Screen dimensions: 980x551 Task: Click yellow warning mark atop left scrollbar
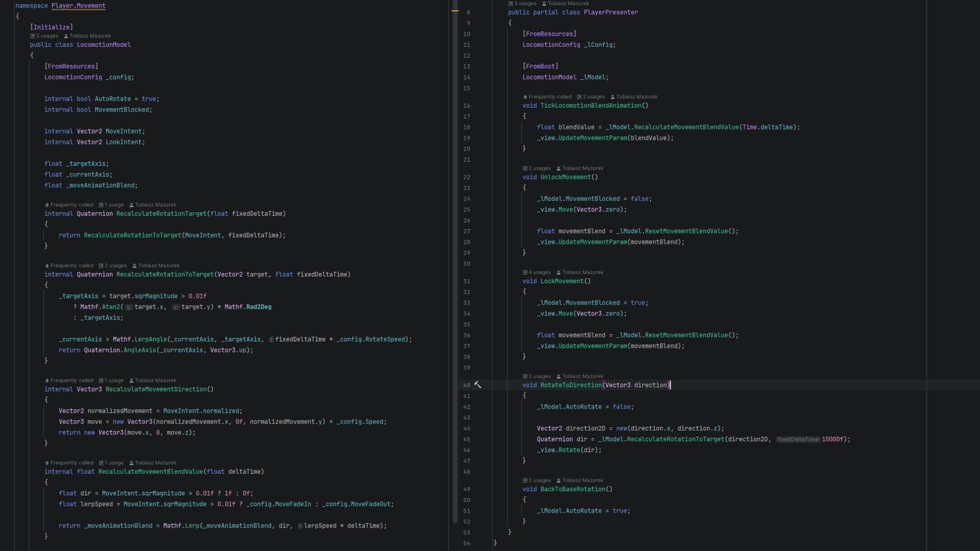(x=455, y=11)
